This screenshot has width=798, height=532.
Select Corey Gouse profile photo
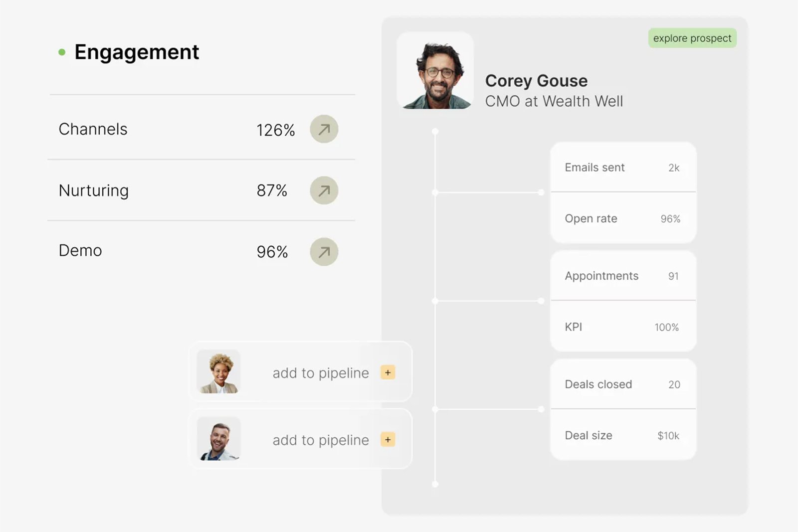(x=435, y=70)
